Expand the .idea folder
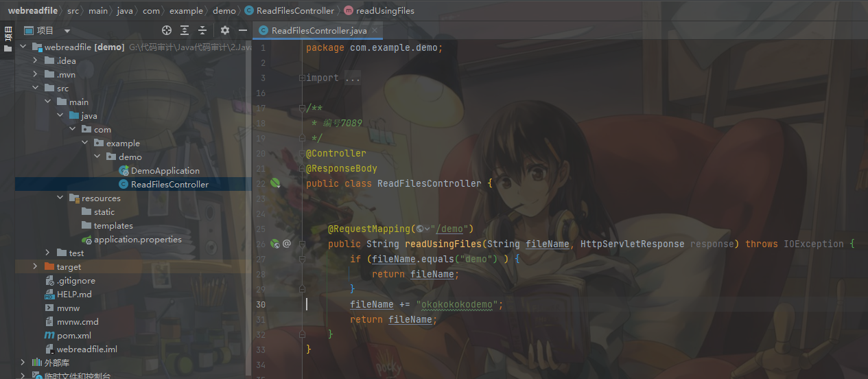 36,60
